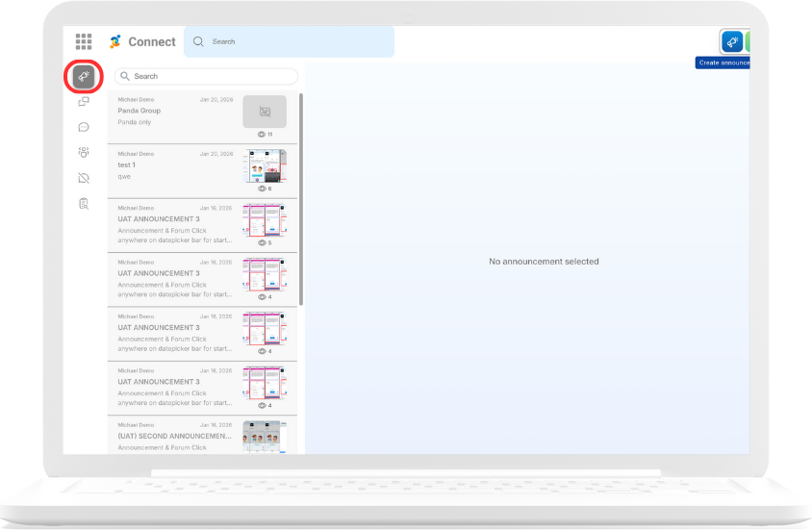Open the Chat bubble sidebar icon
This screenshot has height=530, width=812.
tap(84, 127)
